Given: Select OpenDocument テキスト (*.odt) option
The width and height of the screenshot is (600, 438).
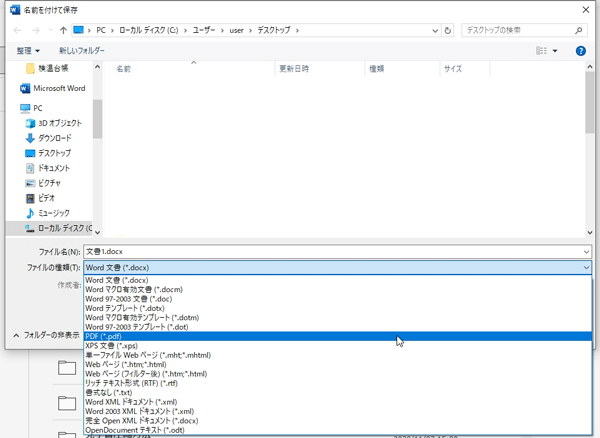Looking at the screenshot, I should [x=338, y=430].
